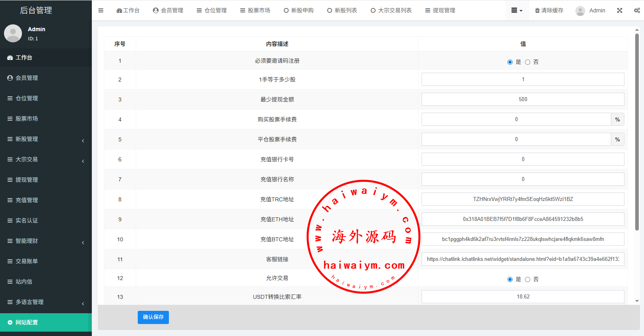Open 充值管理 in the sidebar
Screen dimensions: 644x336
click(27, 200)
